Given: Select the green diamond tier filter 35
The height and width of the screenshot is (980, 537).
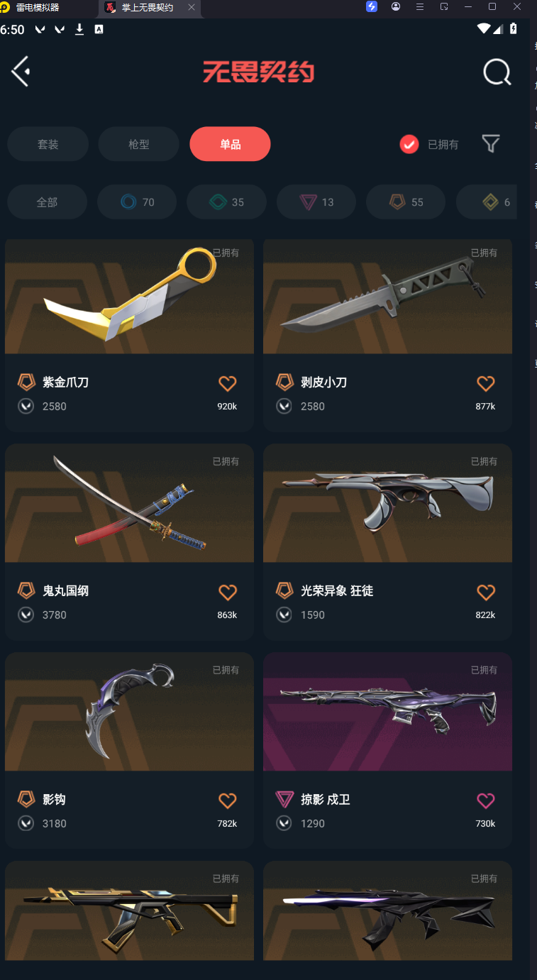Looking at the screenshot, I should [227, 202].
